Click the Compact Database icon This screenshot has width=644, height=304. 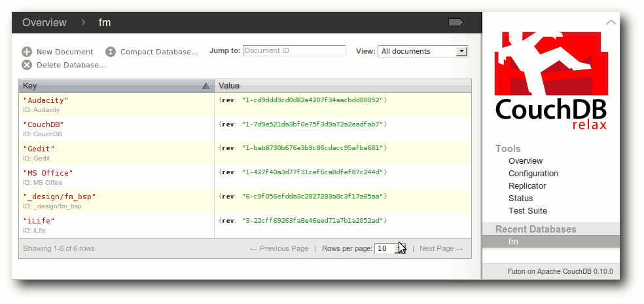point(111,52)
